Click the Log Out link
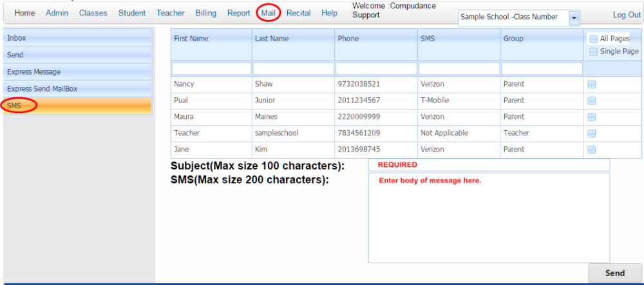 pos(627,15)
